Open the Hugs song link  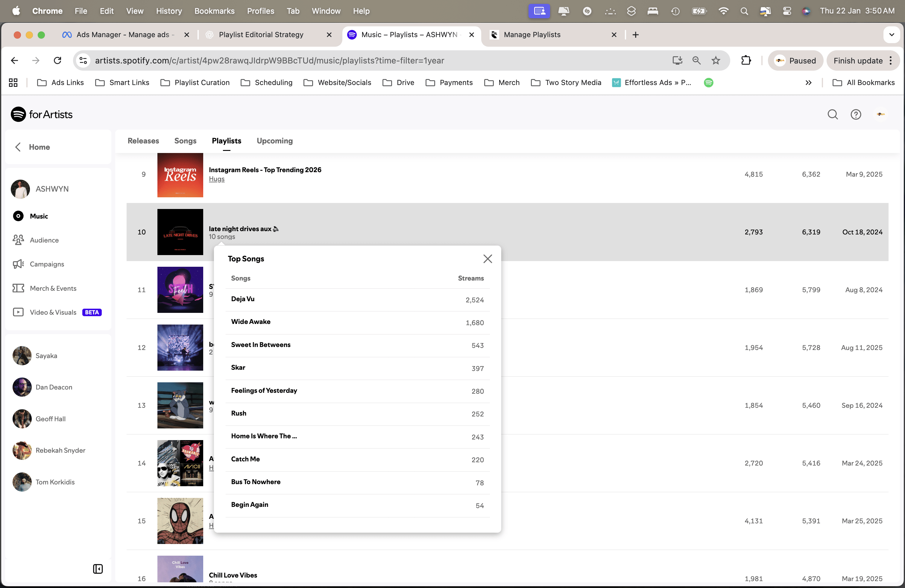point(216,179)
